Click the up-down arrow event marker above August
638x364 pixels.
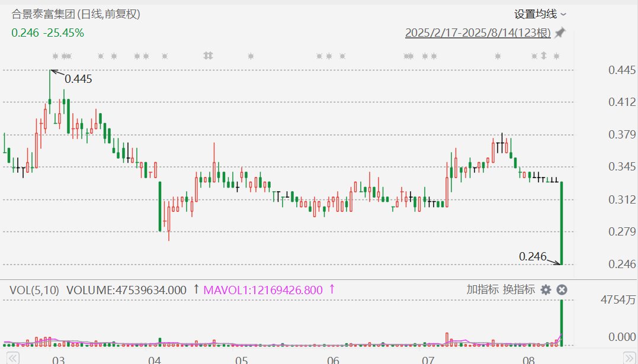pyautogui.click(x=544, y=56)
